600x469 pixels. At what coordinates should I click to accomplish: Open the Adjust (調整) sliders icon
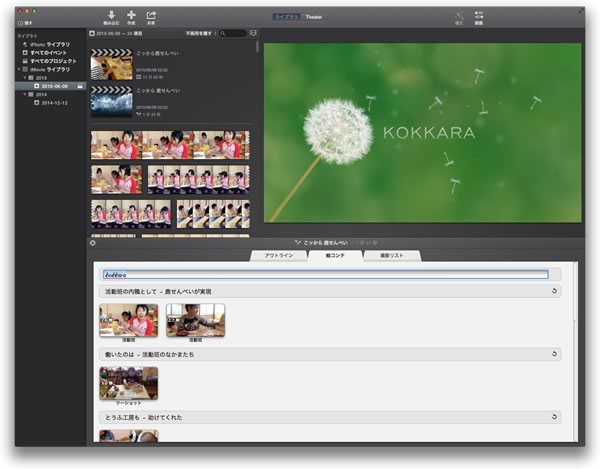pos(479,15)
